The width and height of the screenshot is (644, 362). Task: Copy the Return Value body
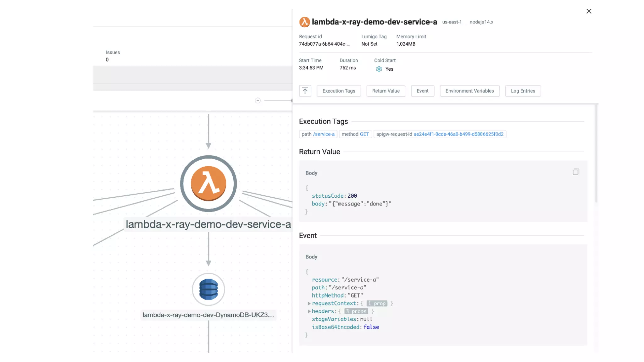click(x=576, y=172)
